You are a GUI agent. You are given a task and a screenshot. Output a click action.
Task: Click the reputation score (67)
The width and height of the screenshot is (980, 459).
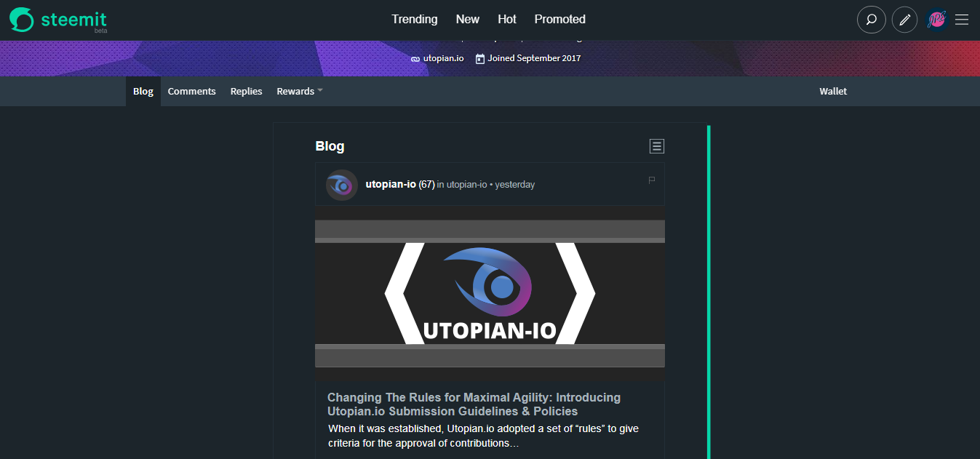426,185
